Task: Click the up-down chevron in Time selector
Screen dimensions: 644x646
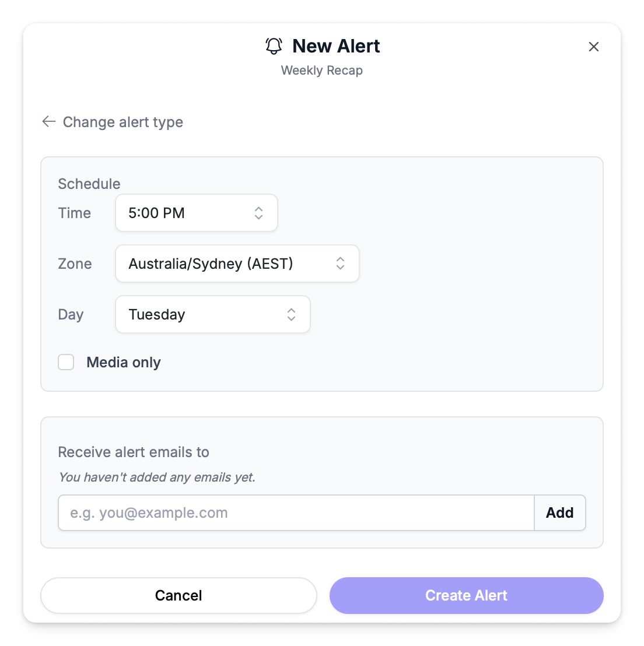Action: 258,213
